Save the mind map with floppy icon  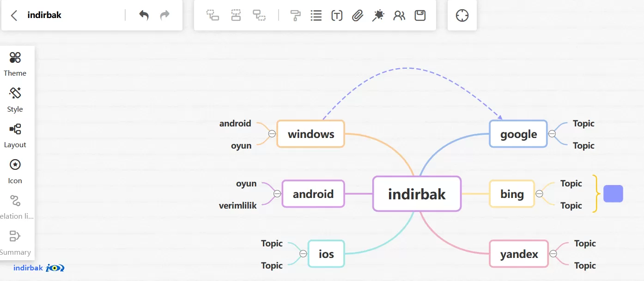click(x=420, y=15)
